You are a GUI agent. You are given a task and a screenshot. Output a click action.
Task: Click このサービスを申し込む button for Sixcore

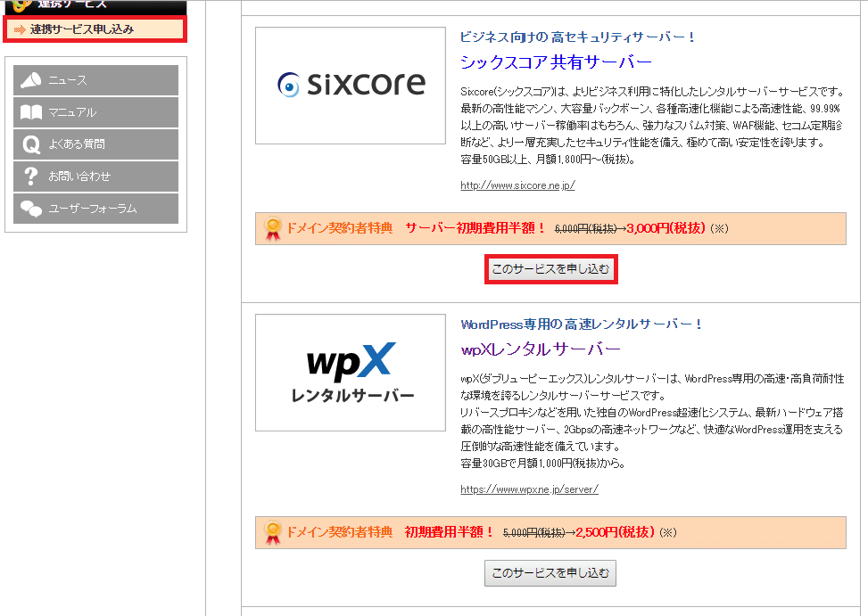click(x=550, y=269)
